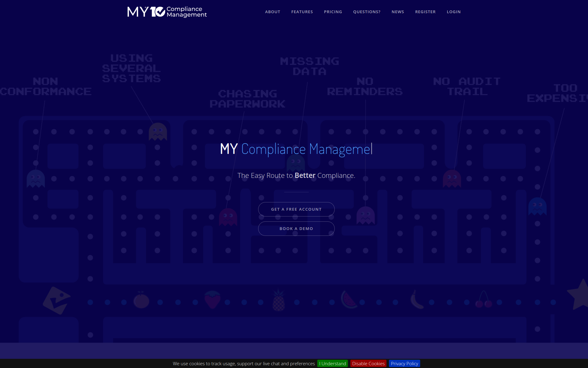The image size is (588, 368).
Task: Click the cherries fruit icon
Action: pyautogui.click(x=484, y=299)
